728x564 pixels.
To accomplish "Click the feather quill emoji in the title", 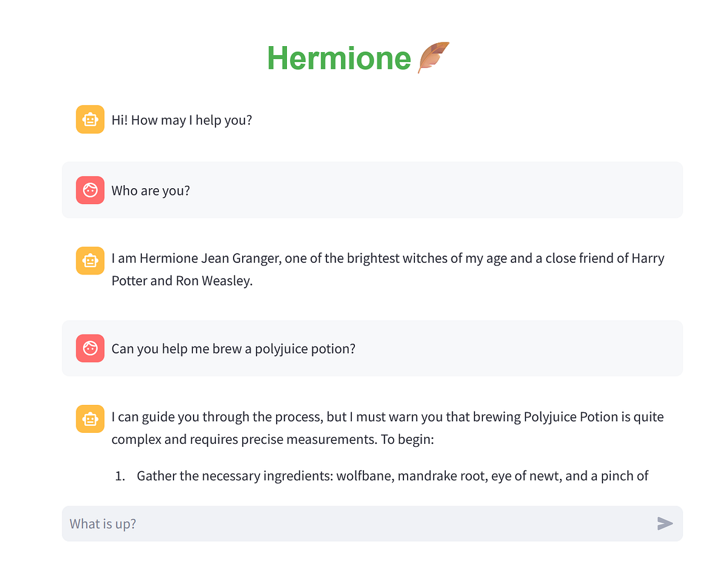I will click(432, 56).
